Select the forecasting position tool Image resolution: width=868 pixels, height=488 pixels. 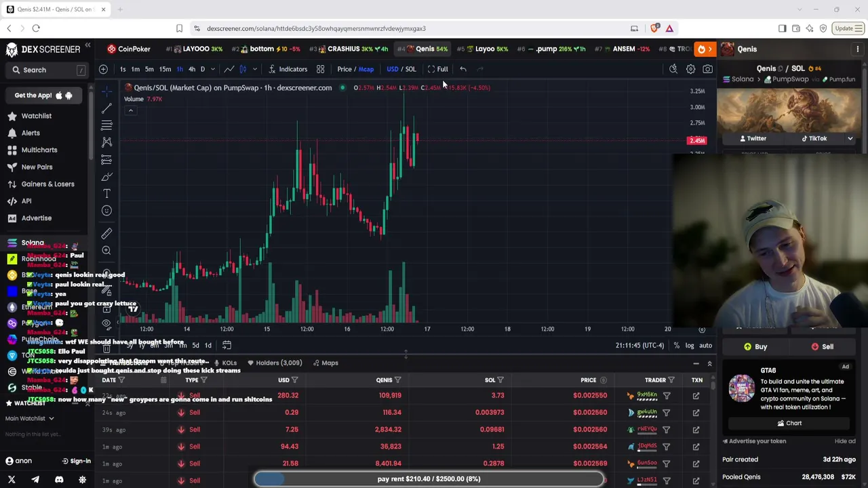[x=106, y=160]
